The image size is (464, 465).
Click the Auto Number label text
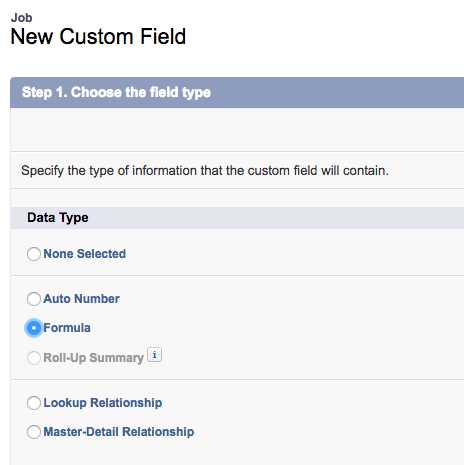[81, 299]
